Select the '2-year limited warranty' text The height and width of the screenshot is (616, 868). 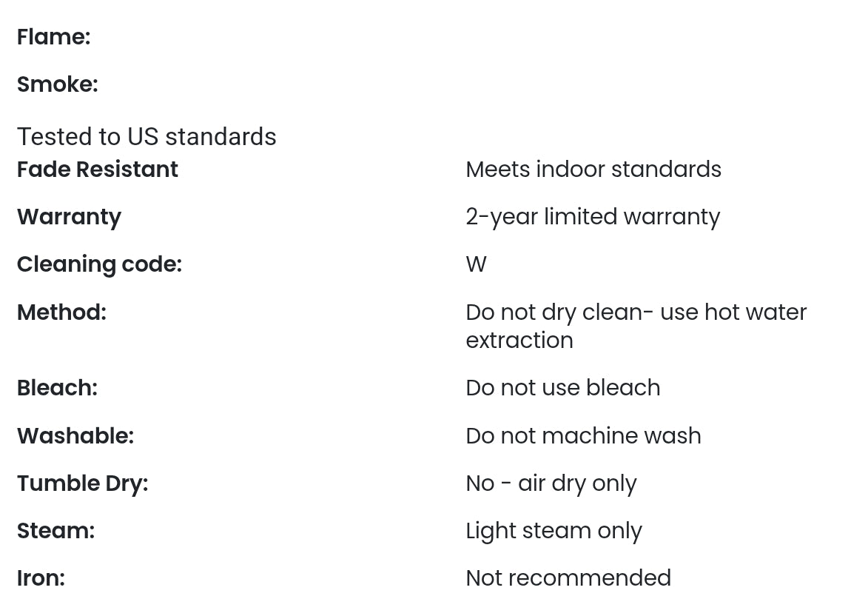tap(592, 217)
